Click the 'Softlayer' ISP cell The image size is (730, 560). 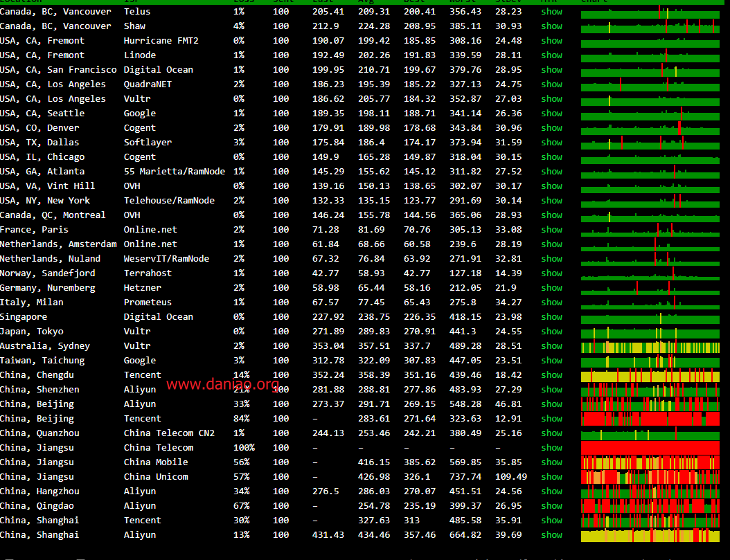(x=148, y=143)
